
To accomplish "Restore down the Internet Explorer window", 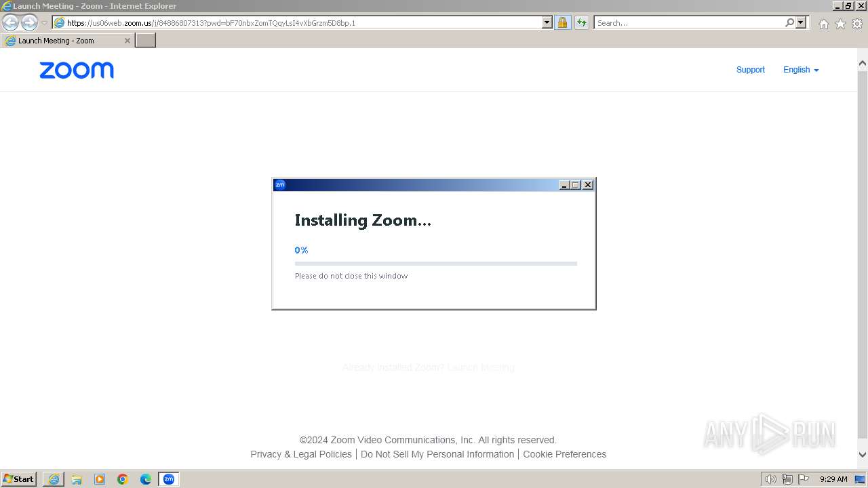I will tap(848, 5).
